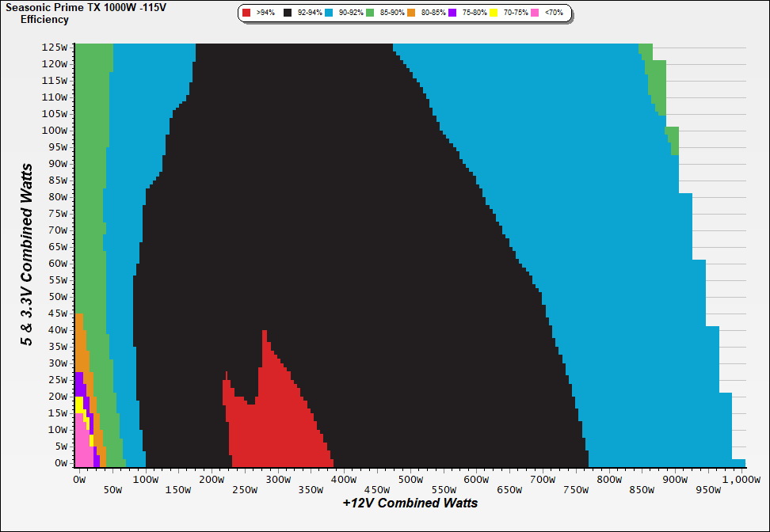Click the red >94% legend swatch
Image resolution: width=770 pixels, height=532 pixels.
coord(246,13)
